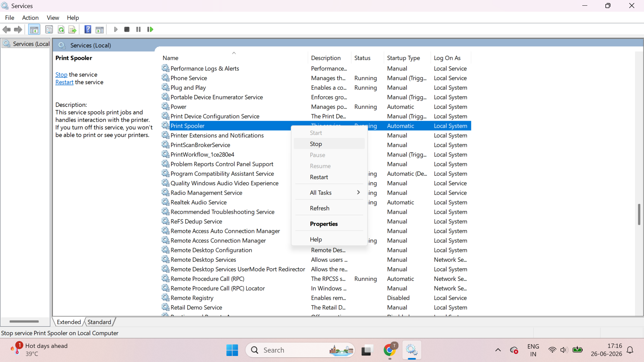Image resolution: width=644 pixels, height=362 pixels.
Task: Click the Forward arrow toolbar icon
Action: 18,29
